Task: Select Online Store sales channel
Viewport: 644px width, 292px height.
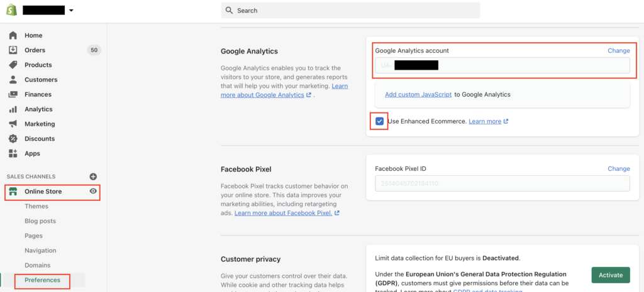Action: point(43,191)
